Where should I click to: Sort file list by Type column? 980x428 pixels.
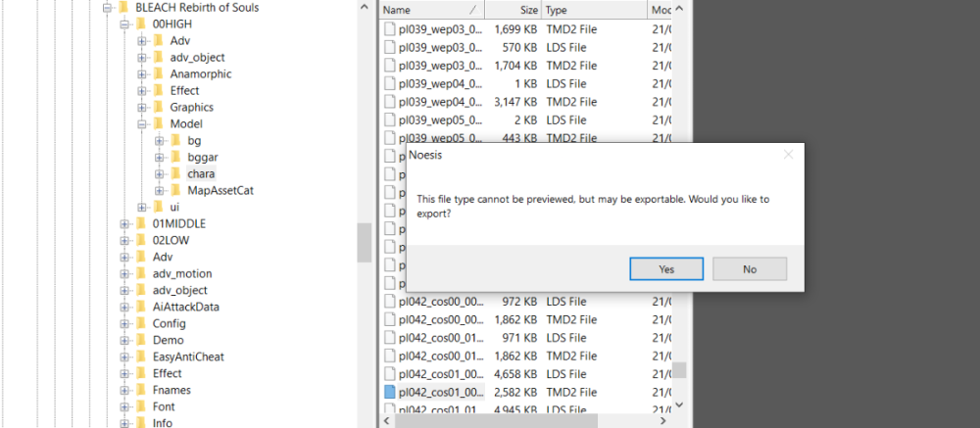591,10
